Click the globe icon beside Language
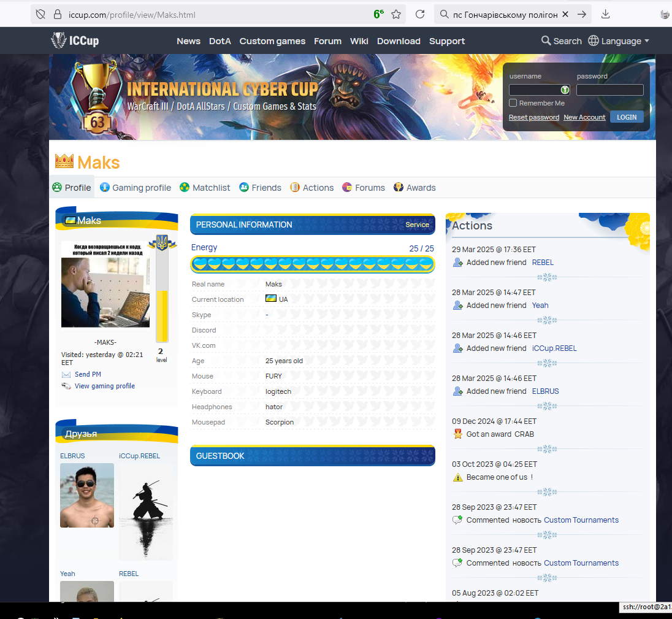This screenshot has width=672, height=619. pos(593,40)
